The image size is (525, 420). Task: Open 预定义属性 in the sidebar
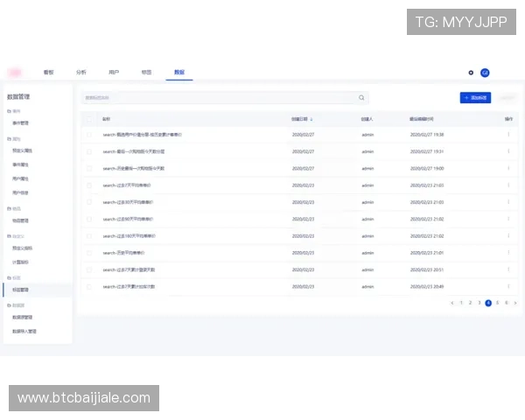23,150
